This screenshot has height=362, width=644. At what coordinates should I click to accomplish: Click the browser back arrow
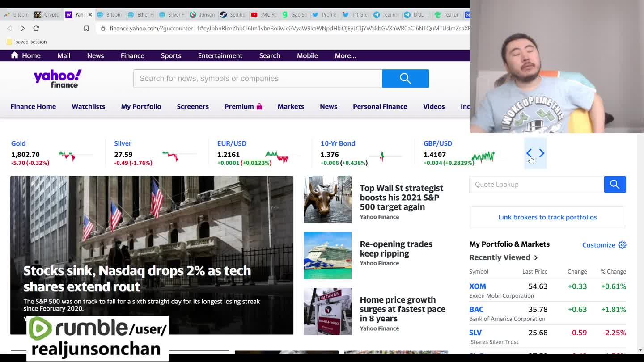click(9, 28)
